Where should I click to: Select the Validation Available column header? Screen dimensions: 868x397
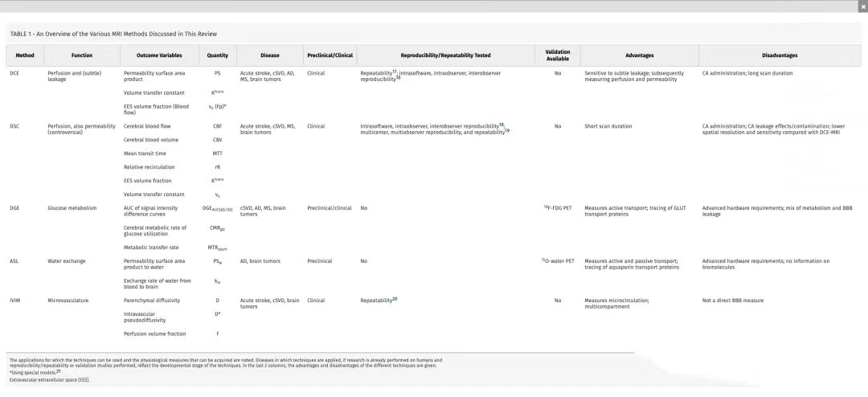(557, 55)
